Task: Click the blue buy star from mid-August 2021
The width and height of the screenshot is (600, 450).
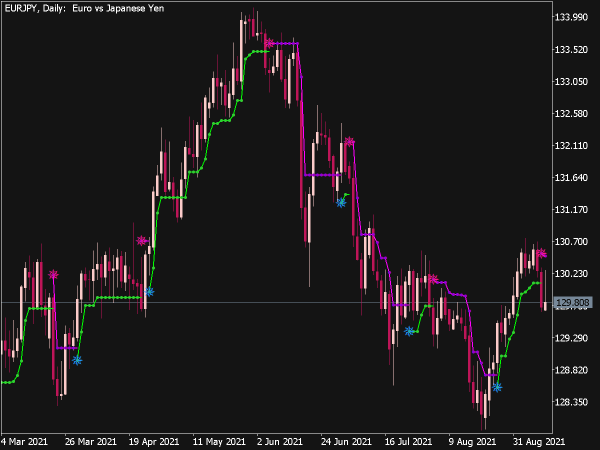Action: click(497, 388)
